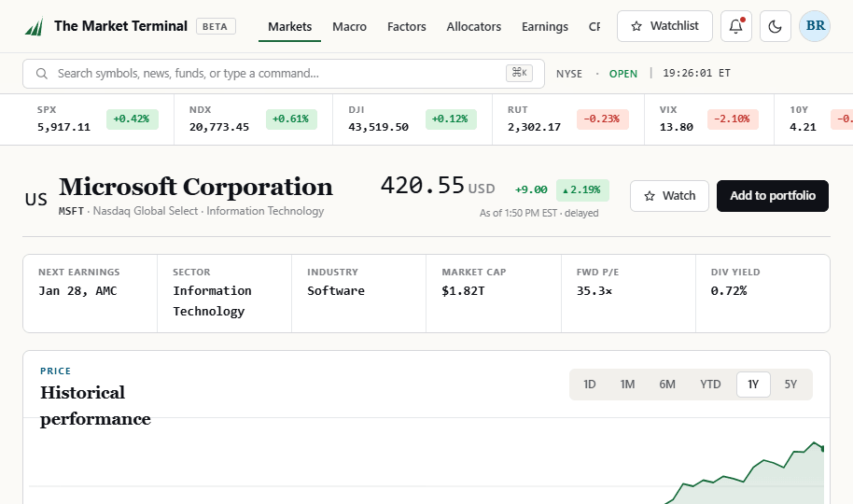Viewport: 853px width, 504px height.
Task: Open the BR user avatar menu
Action: pos(815,26)
